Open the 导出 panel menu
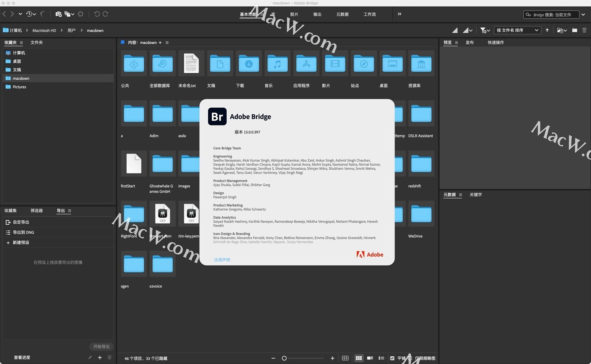The width and height of the screenshot is (591, 364). (70, 211)
